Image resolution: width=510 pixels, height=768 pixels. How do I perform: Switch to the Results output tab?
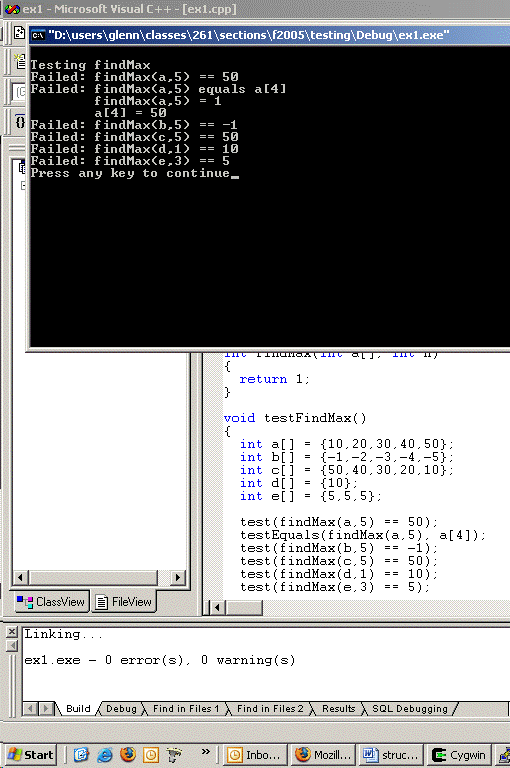[338, 708]
